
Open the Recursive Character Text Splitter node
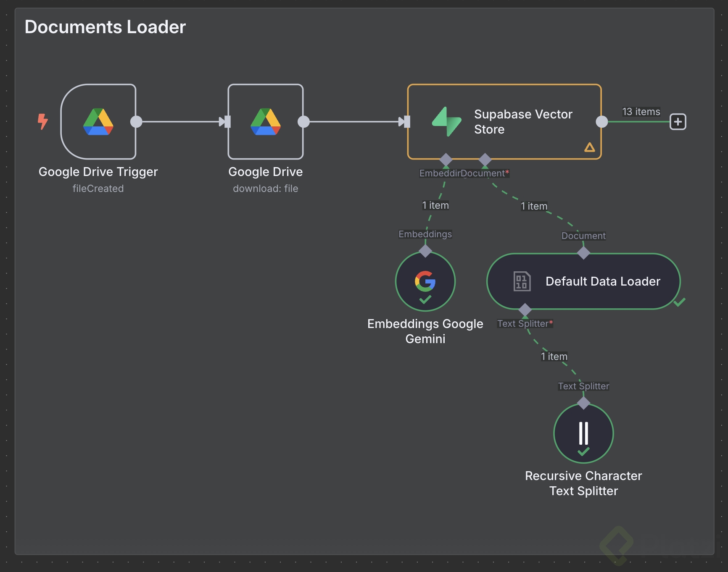point(583,433)
